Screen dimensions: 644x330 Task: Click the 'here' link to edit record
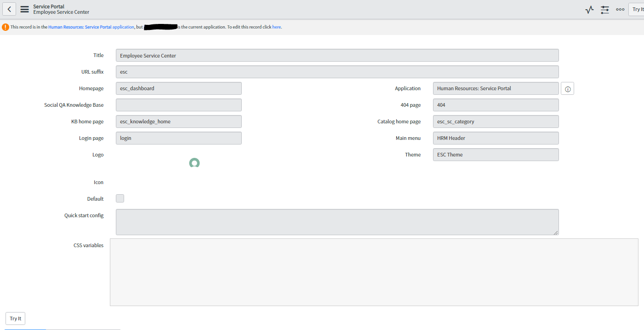[276, 27]
